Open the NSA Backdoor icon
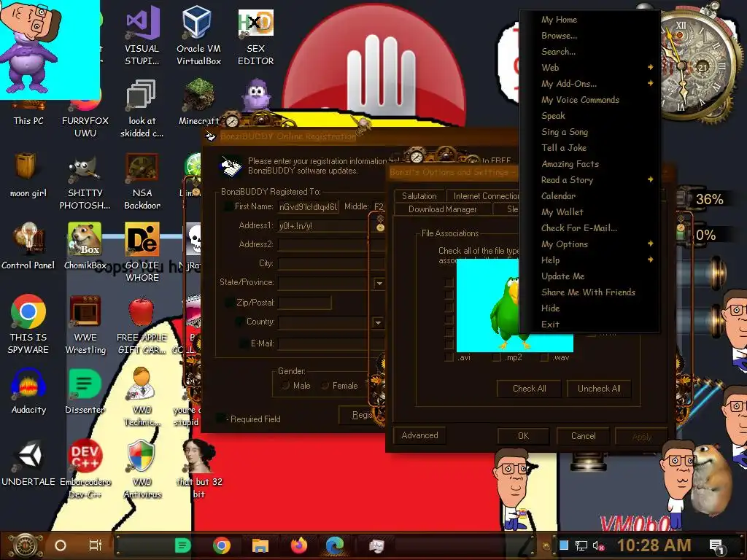 pos(142,182)
